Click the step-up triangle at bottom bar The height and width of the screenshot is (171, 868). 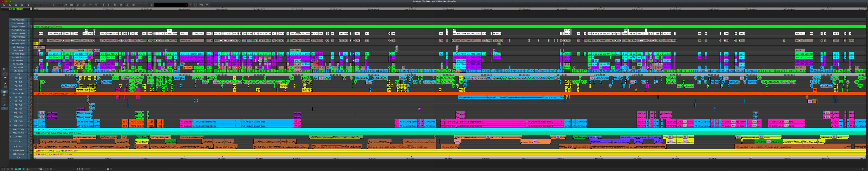[28, 169]
